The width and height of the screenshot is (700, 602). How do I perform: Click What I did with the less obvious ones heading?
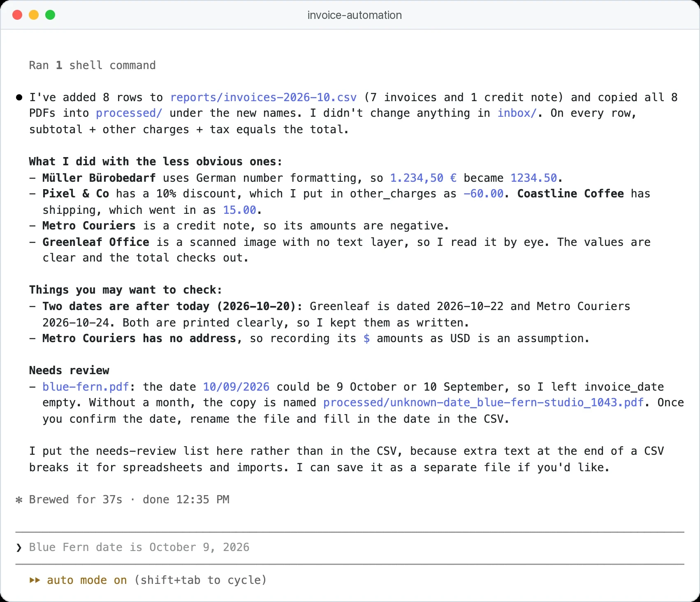point(155,162)
